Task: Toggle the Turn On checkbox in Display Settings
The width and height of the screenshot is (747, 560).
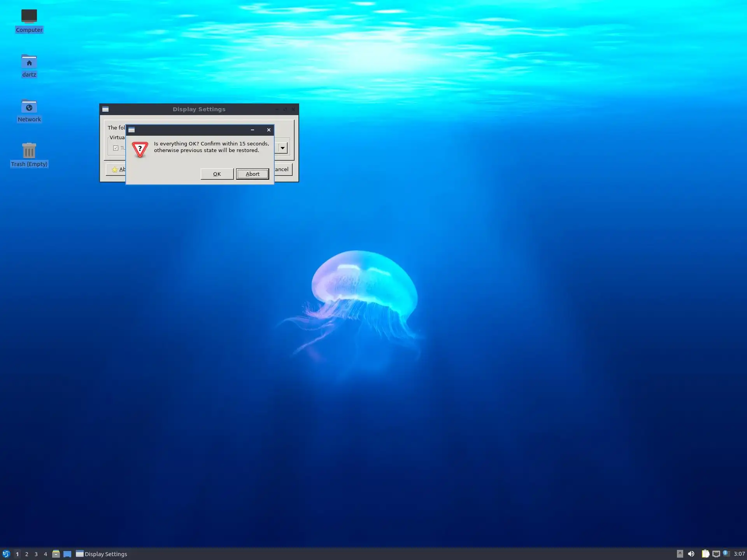Action: point(116,148)
